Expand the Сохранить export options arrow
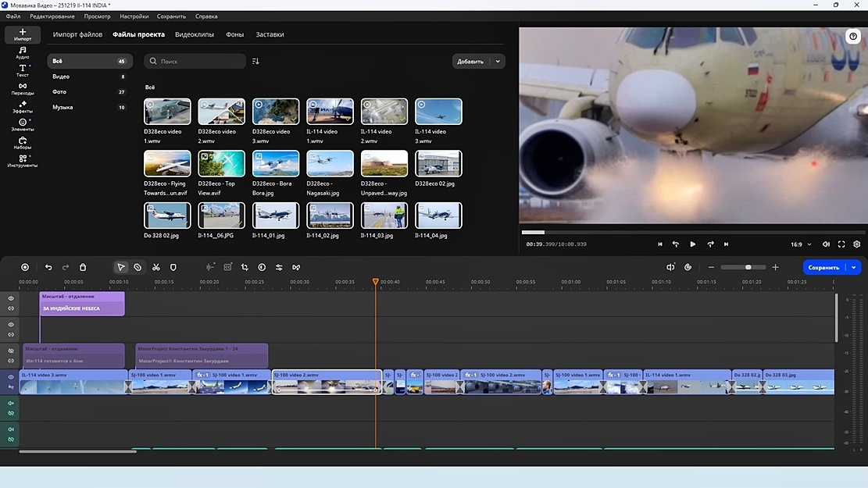The image size is (868, 488). click(854, 267)
